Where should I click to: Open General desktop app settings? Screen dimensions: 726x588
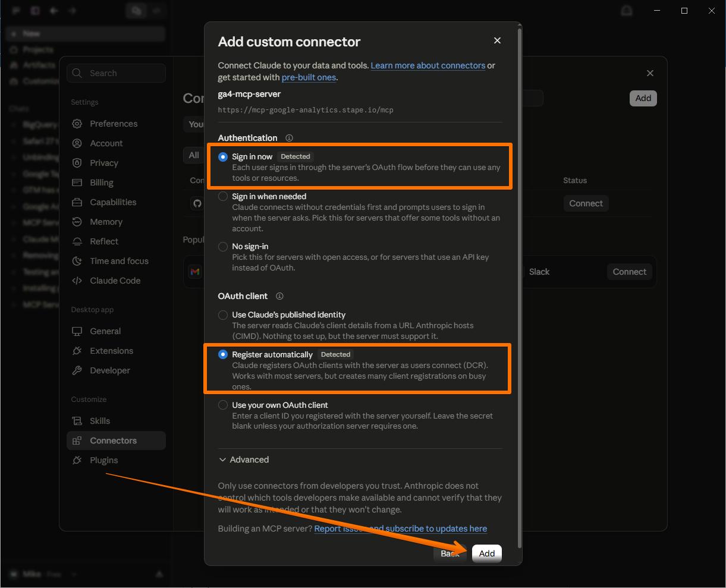click(117, 331)
